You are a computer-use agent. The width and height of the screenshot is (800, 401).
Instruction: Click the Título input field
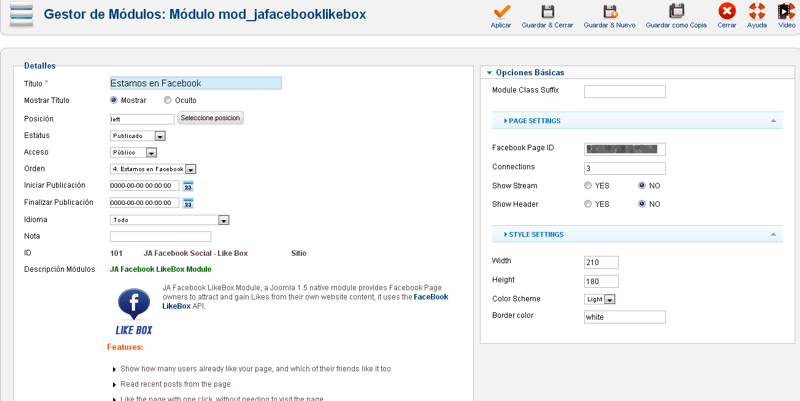196,83
